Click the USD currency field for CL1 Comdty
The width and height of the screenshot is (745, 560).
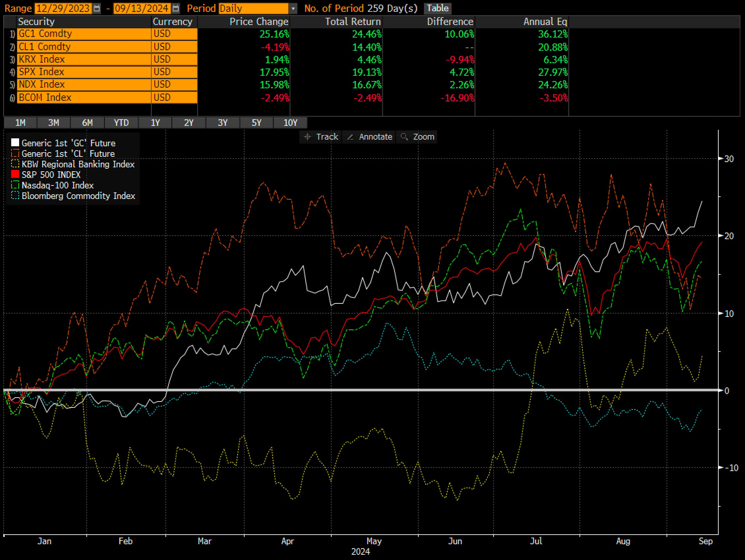(x=174, y=47)
